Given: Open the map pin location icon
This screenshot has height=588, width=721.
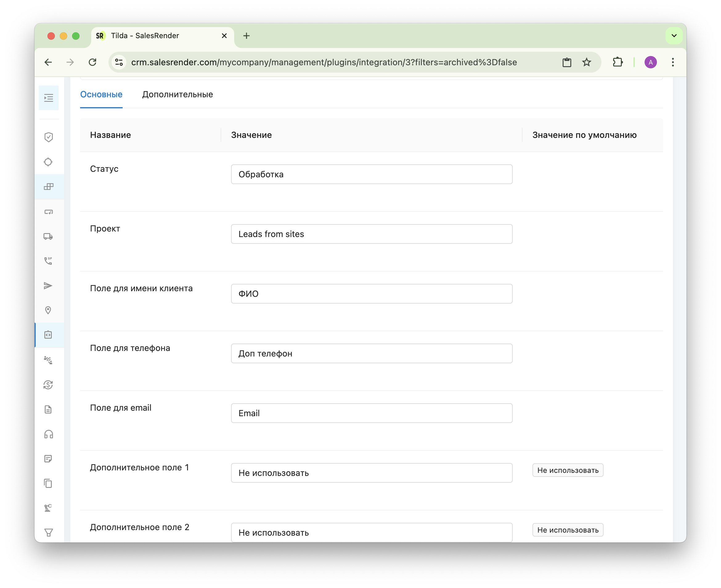Looking at the screenshot, I should [x=48, y=310].
